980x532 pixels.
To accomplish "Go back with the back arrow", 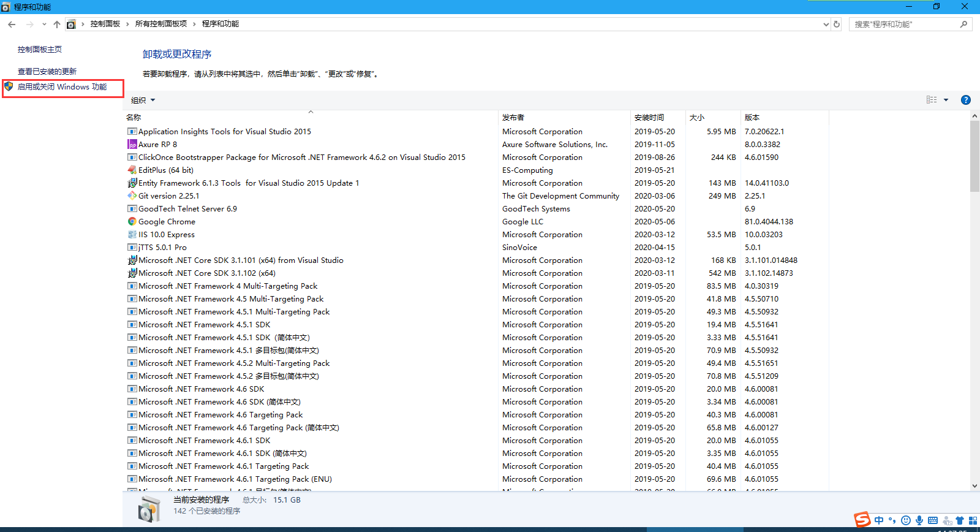I will 12,25.
